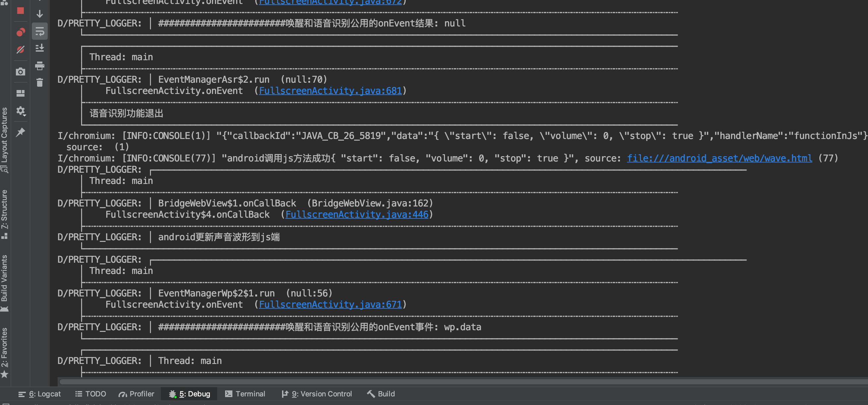Click the log line ending 'onEvent结果: null'
This screenshot has width=868, height=405.
point(312,23)
